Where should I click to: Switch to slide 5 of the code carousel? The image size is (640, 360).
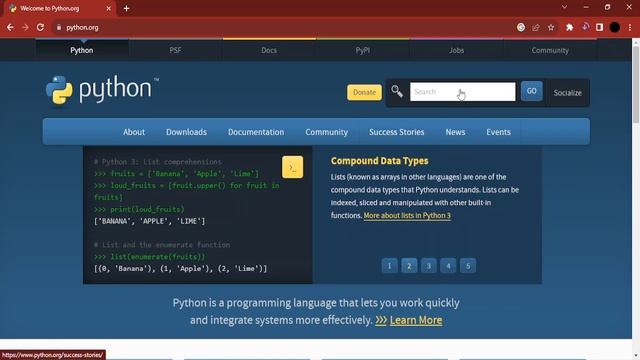(468, 266)
